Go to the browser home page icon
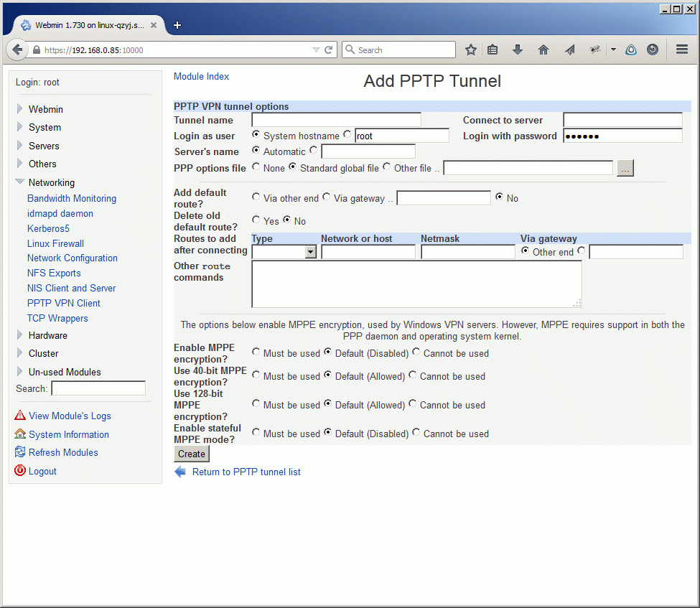 click(x=543, y=50)
